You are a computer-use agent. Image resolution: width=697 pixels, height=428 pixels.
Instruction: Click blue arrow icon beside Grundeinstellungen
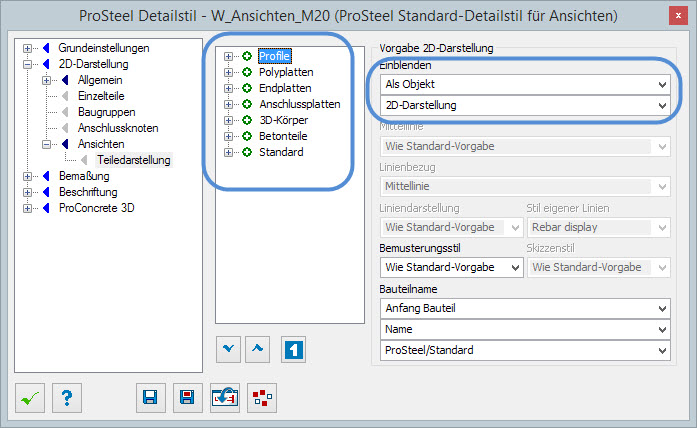46,48
